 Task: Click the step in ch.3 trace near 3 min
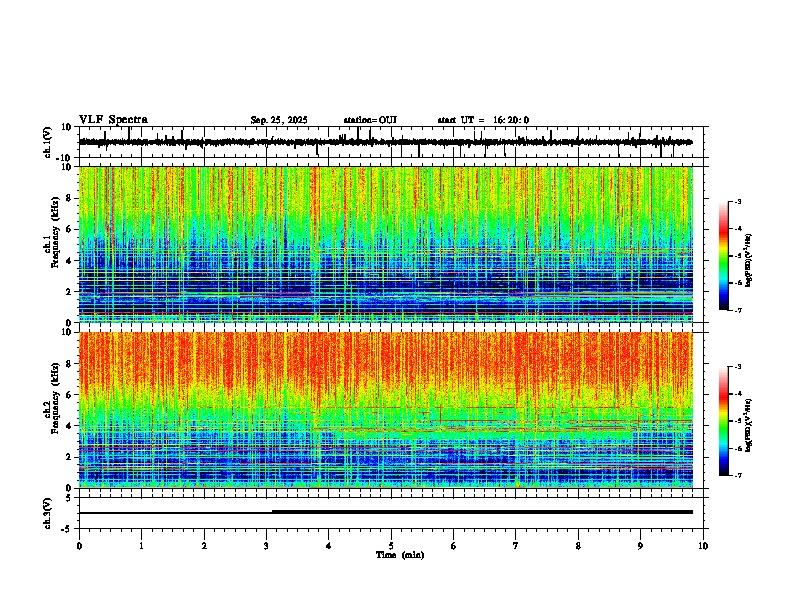[x=272, y=512]
